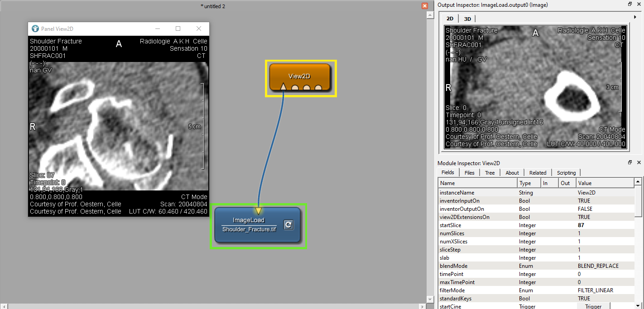
Task: Open the Scripting tab in Module Inspector
Action: click(x=566, y=173)
